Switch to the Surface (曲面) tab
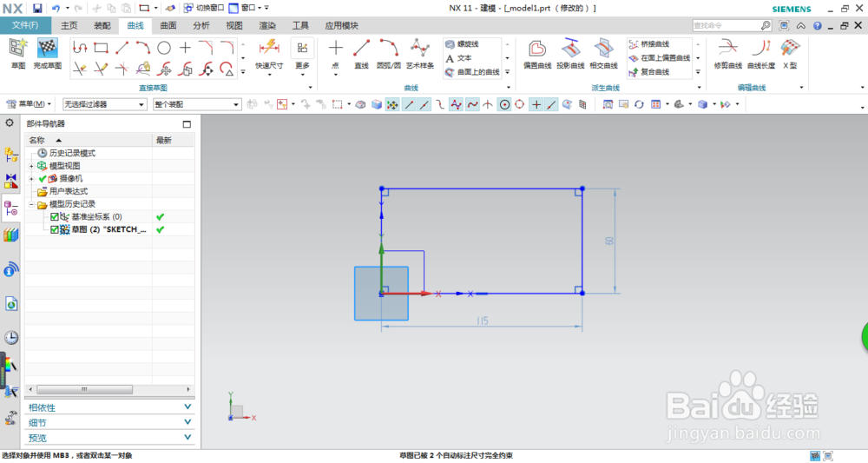Screen dimensions: 868x463 pos(168,25)
